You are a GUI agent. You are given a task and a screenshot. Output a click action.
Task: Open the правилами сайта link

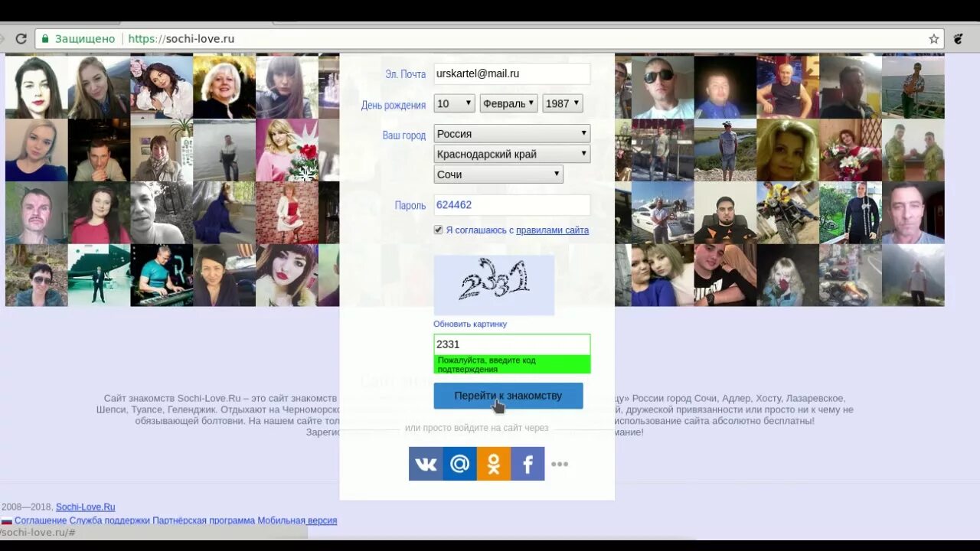pyautogui.click(x=552, y=230)
